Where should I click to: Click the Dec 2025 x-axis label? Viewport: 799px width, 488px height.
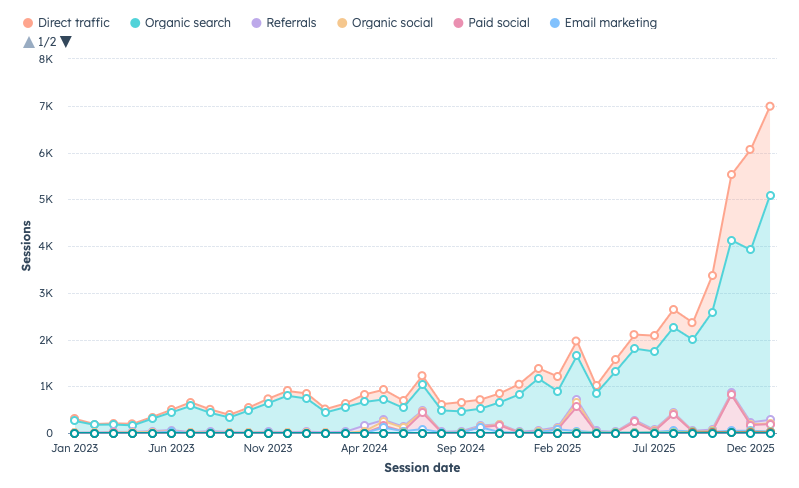coord(750,449)
